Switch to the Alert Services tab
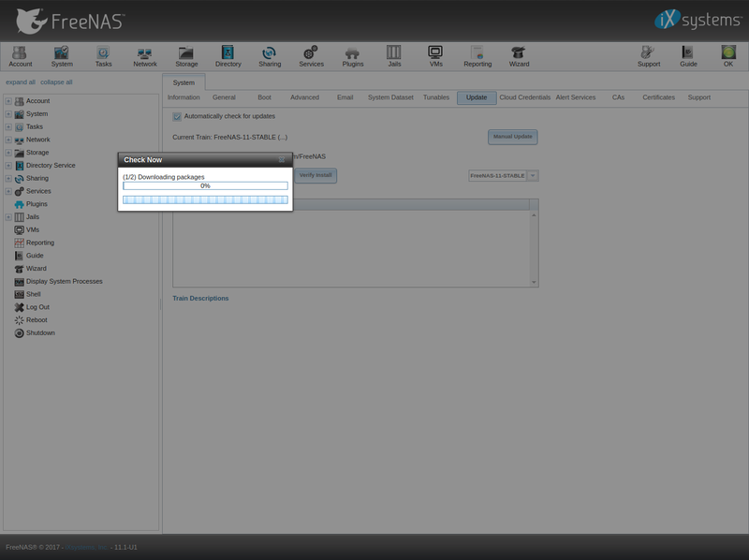Screen dimensions: 749x560 point(576,97)
